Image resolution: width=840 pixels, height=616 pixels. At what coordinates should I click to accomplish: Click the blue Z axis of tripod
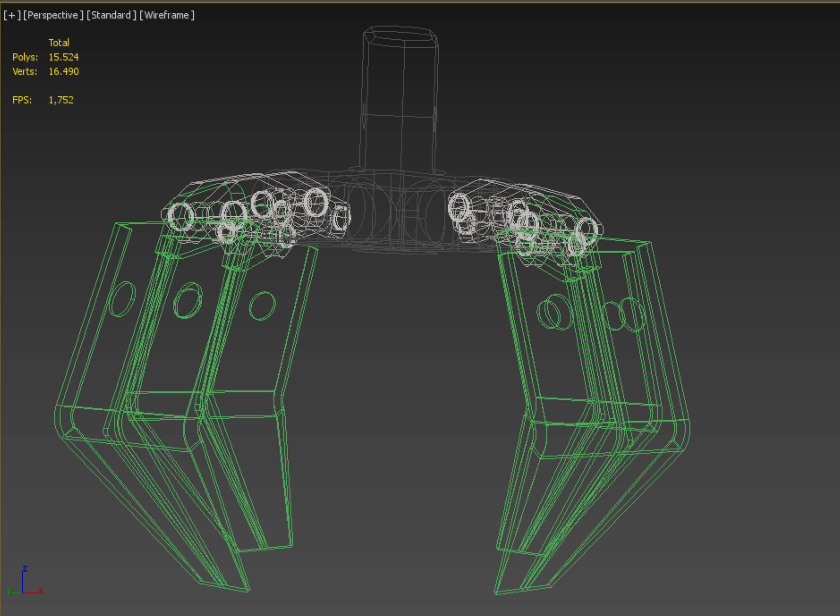point(23,581)
